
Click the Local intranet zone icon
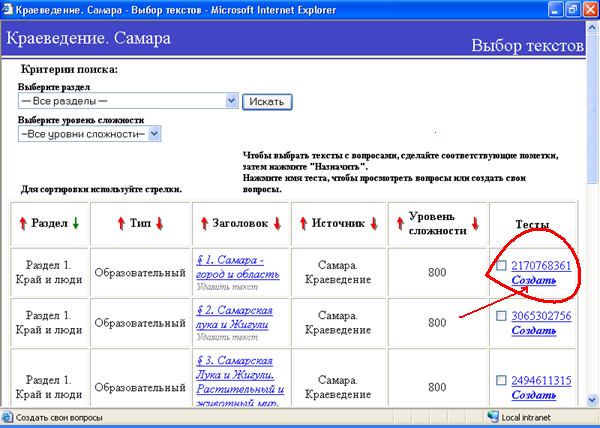click(493, 417)
